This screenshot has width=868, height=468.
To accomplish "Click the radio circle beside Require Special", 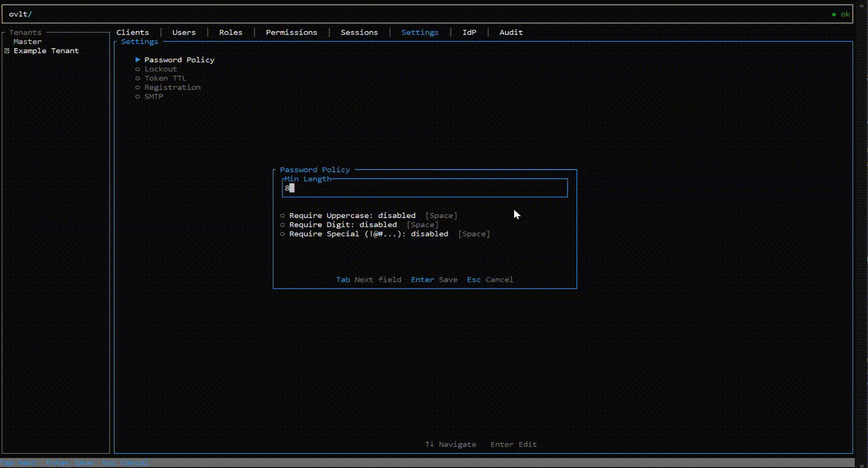I will point(283,234).
